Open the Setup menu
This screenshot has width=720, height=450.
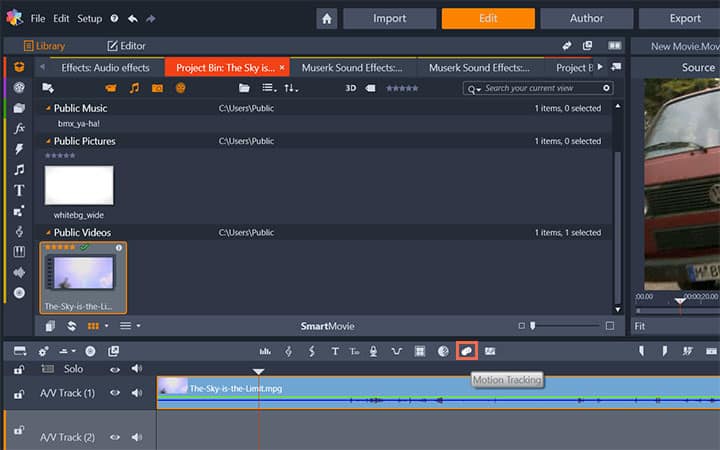tap(90, 18)
